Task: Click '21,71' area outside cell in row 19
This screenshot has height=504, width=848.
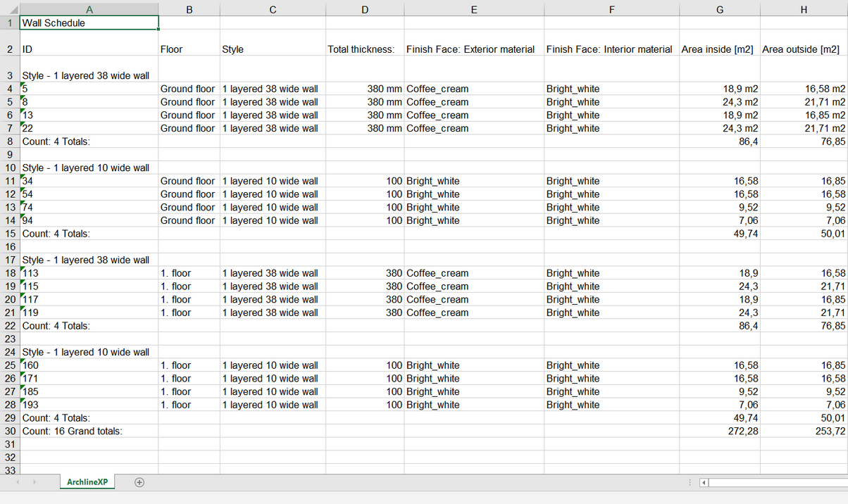Action: (x=804, y=286)
